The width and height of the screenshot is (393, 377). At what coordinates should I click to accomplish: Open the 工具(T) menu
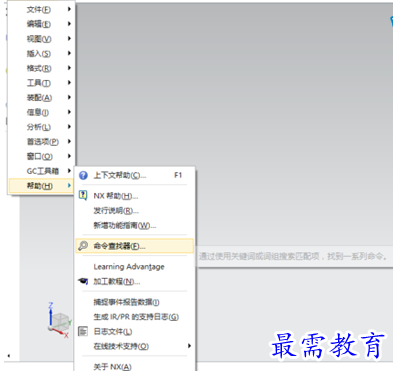41,83
